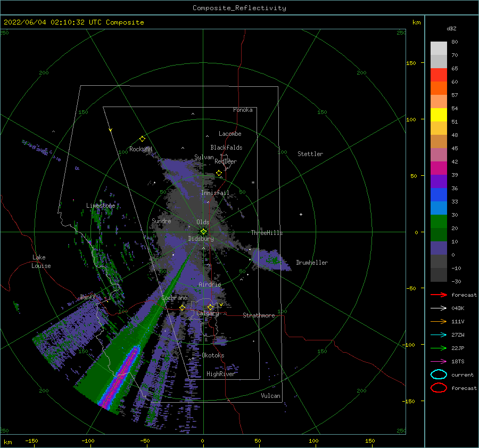Click the yellow radar-site diamond at Olds
Image resolution: width=479 pixels, height=448 pixels.
pos(203,232)
